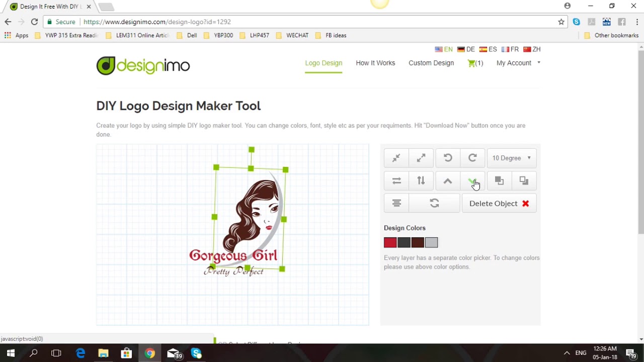
Task: Open the LHP457 bookmark folder
Action: [x=254, y=35]
